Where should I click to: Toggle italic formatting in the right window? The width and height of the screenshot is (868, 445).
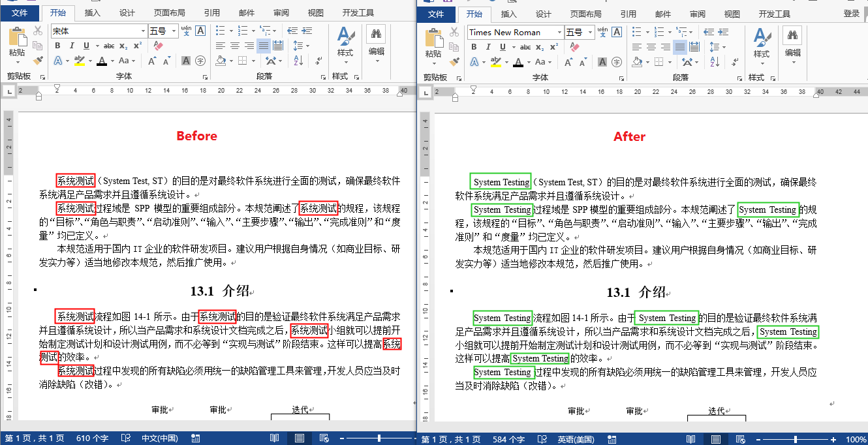click(x=488, y=46)
